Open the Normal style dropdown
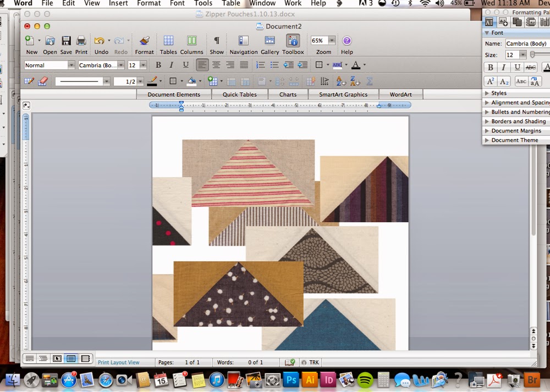Viewport: 550px width, 392px height. 70,65
